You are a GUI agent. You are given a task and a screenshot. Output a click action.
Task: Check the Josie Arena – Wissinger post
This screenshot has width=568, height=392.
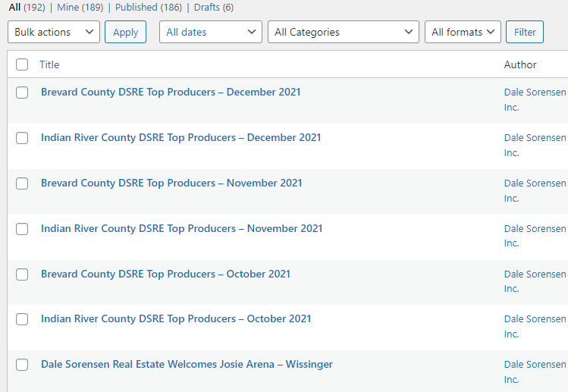click(x=22, y=365)
